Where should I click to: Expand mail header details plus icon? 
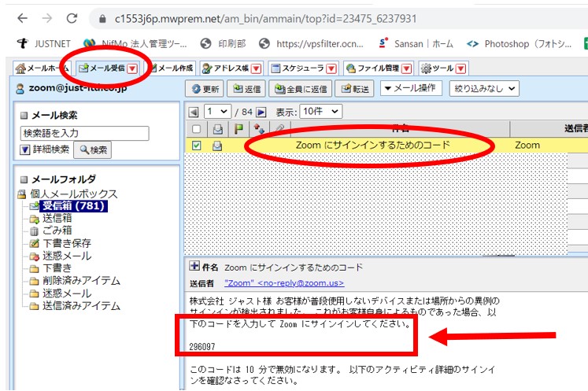tap(194, 266)
